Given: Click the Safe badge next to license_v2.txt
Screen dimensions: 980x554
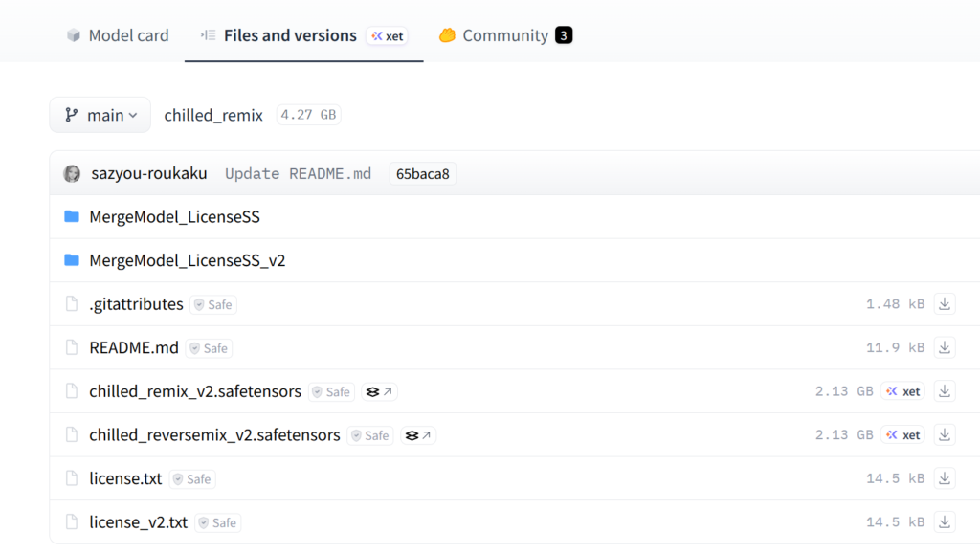Looking at the screenshot, I should pyautogui.click(x=217, y=523).
